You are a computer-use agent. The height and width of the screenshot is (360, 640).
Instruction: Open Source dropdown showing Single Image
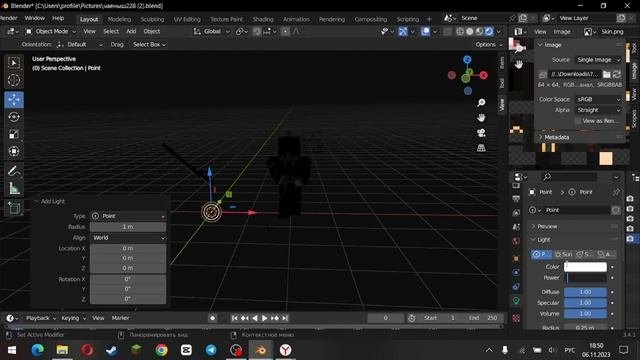click(x=598, y=60)
